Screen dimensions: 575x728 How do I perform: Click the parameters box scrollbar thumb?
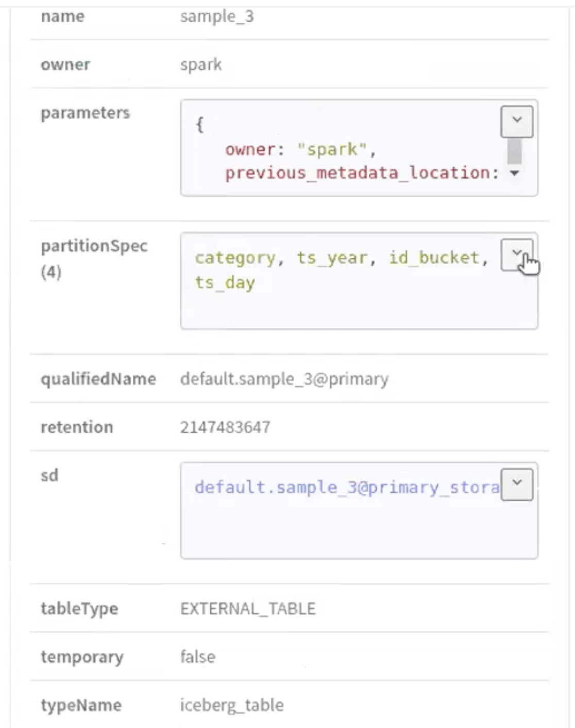pyautogui.click(x=514, y=152)
